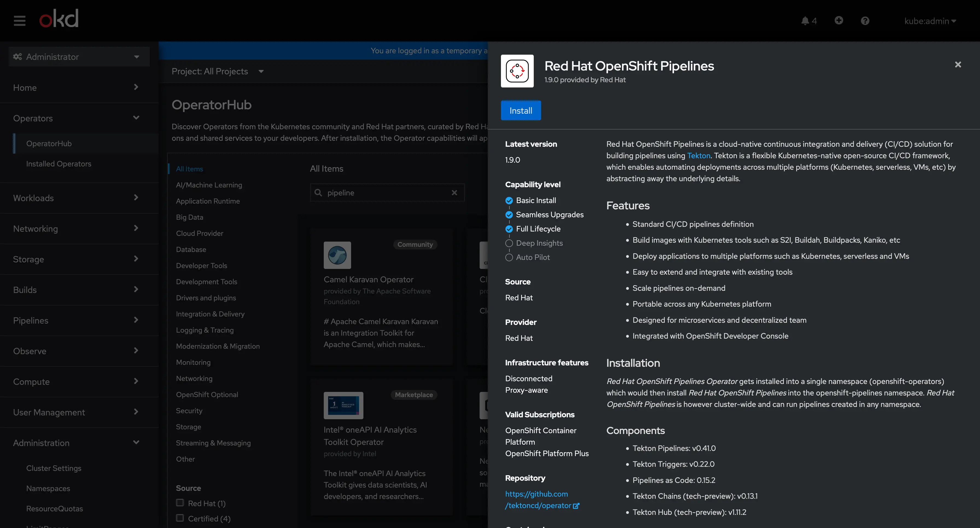
Task: Click the OpenShift Pipelines operator logo
Action: (x=517, y=71)
